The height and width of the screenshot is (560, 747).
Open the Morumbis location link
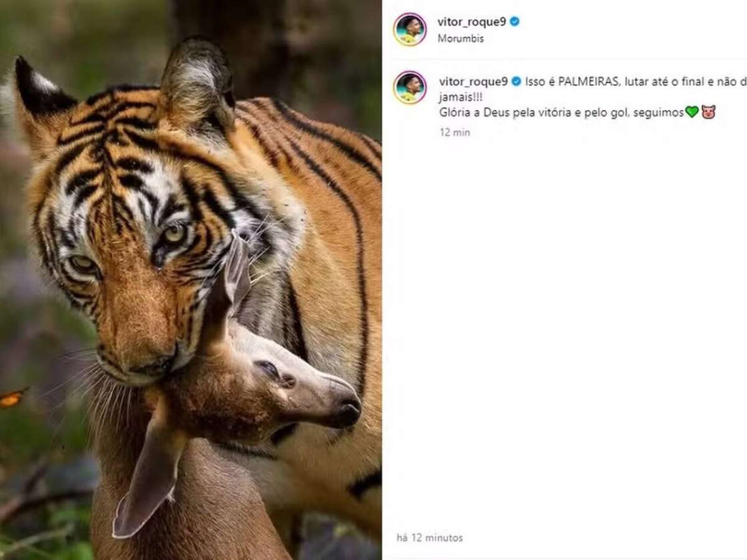(460, 39)
